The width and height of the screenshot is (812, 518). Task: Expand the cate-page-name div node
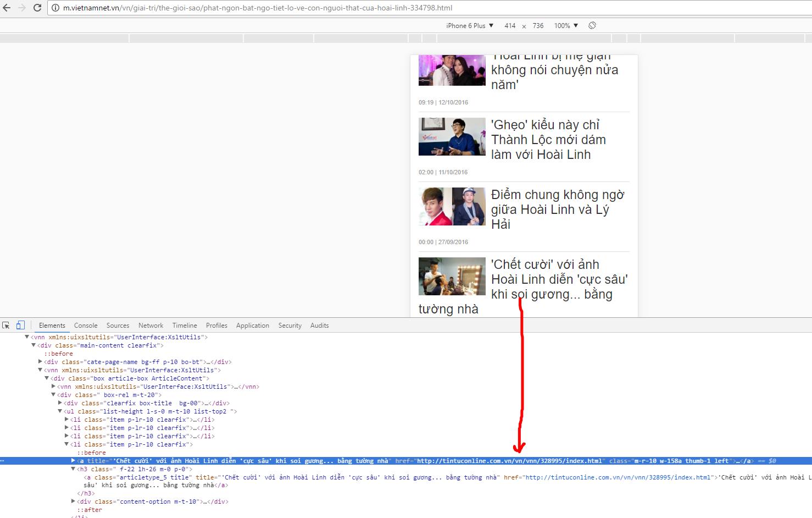click(x=40, y=362)
